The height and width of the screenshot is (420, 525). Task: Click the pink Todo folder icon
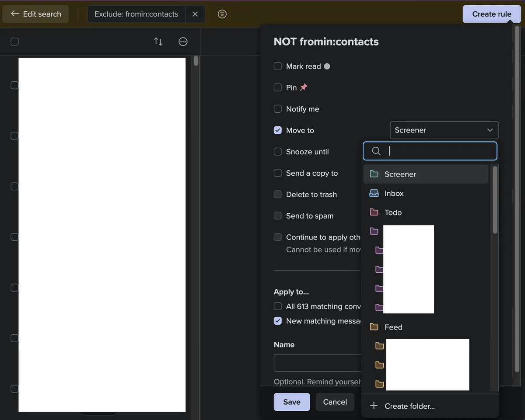coord(374,212)
